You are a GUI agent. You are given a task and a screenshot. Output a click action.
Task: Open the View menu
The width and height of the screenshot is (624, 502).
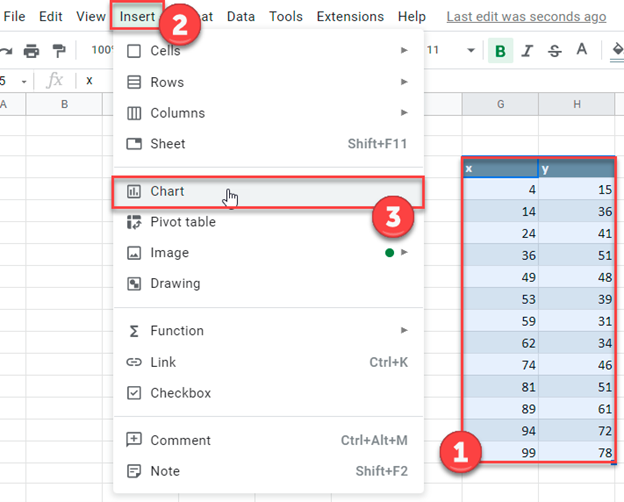(x=91, y=17)
